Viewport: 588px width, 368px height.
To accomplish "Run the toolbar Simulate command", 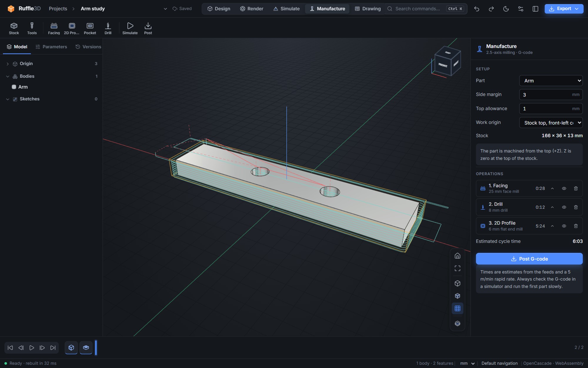I will click(130, 28).
